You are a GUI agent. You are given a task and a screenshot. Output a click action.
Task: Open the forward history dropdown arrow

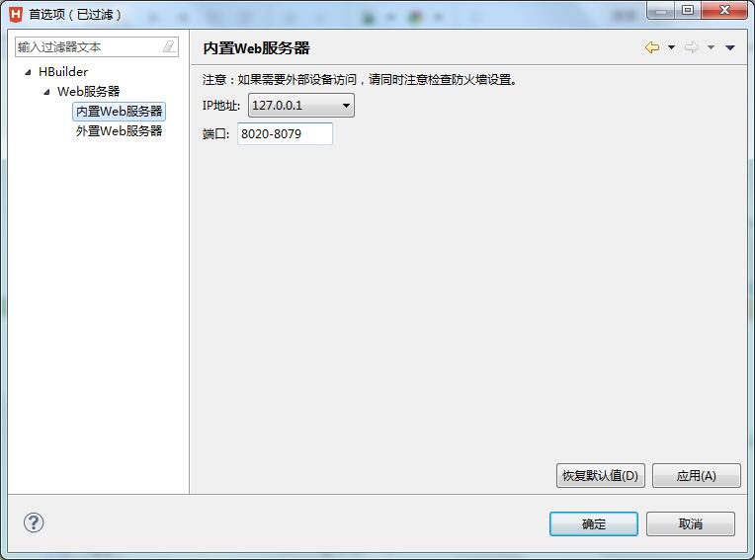click(711, 47)
